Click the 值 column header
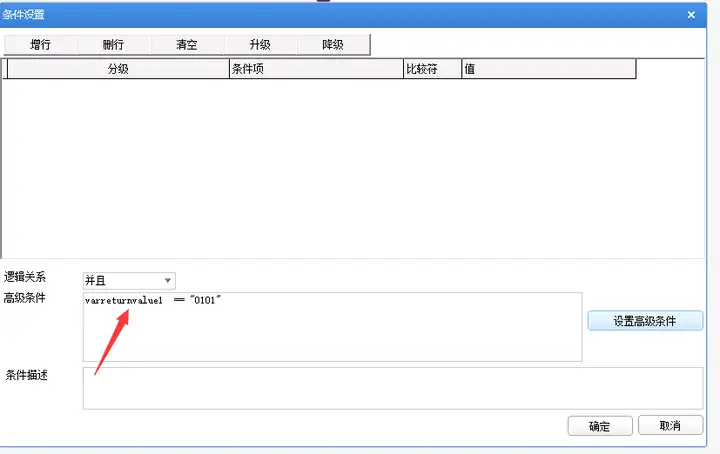This screenshot has height=454, width=720. point(549,69)
